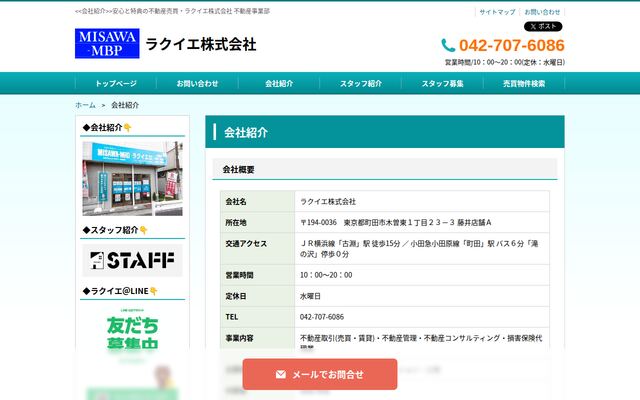Click the 会社紹介 breadcrumb text

tap(125, 105)
